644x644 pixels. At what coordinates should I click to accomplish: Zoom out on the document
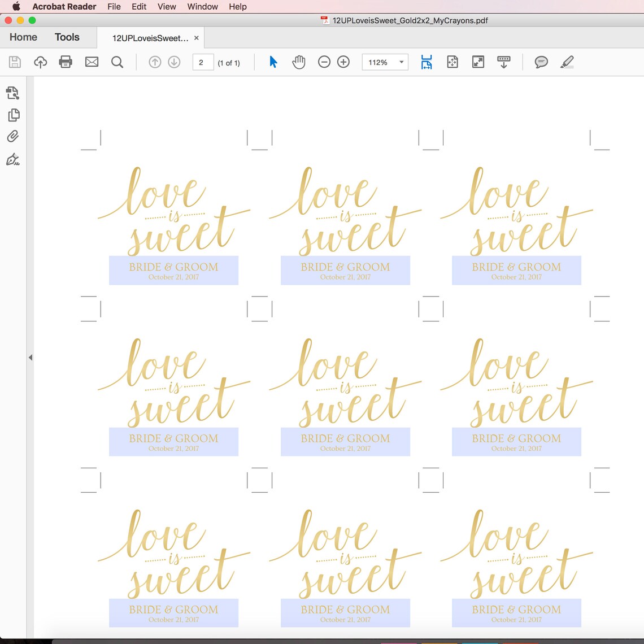tap(324, 62)
